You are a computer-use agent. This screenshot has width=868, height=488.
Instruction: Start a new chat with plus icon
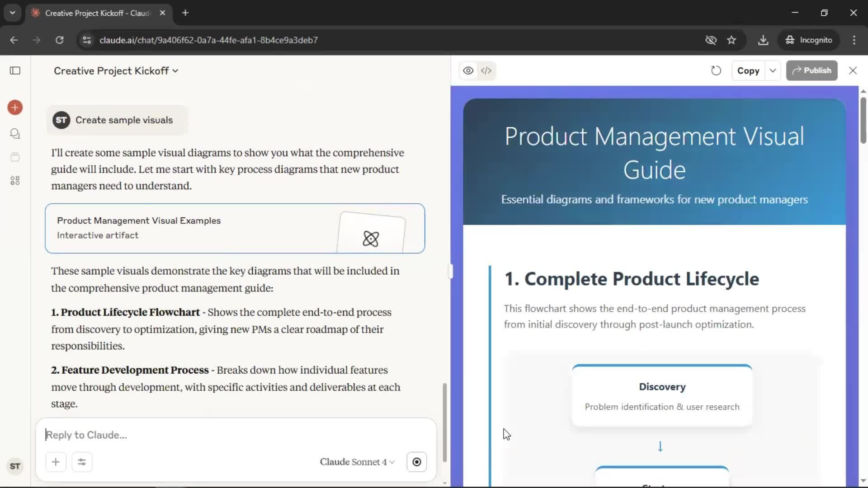(x=15, y=108)
